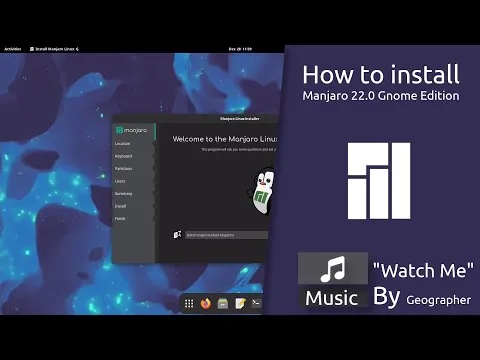The image size is (480, 360).
Task: Open the clock and calendar in the top bar
Action: [240, 49]
